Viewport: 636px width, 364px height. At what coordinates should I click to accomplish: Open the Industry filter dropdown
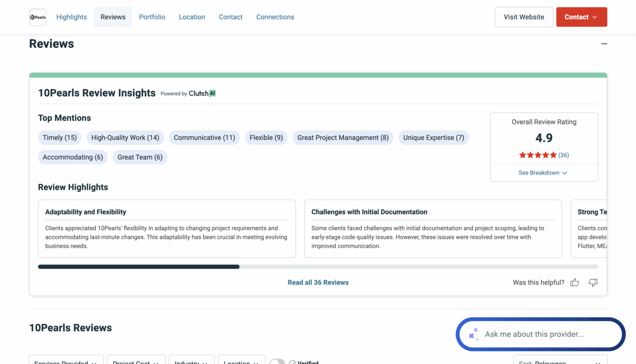pyautogui.click(x=192, y=360)
